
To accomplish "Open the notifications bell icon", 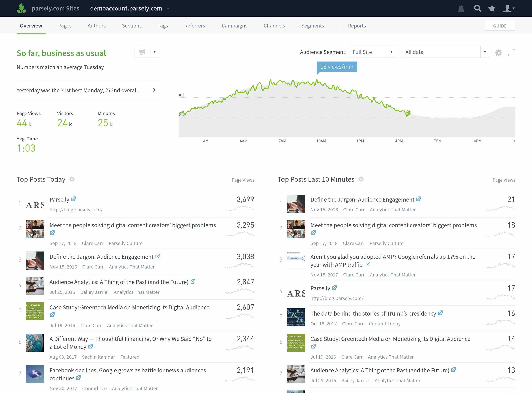I will point(461,9).
